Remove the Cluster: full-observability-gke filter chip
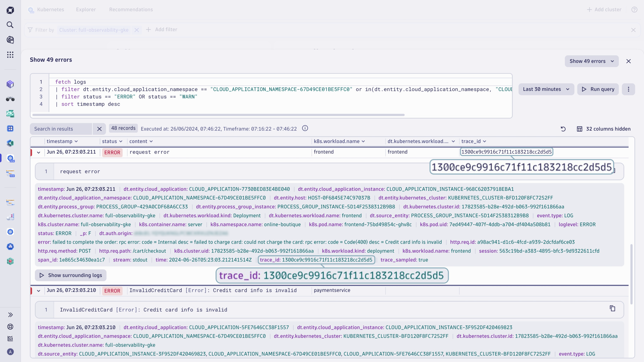This screenshot has width=644, height=362. point(136,30)
